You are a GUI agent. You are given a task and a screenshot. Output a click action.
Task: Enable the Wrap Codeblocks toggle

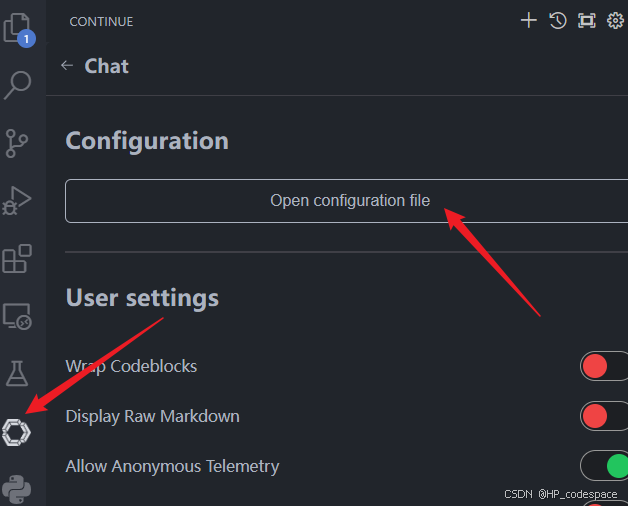(x=604, y=366)
